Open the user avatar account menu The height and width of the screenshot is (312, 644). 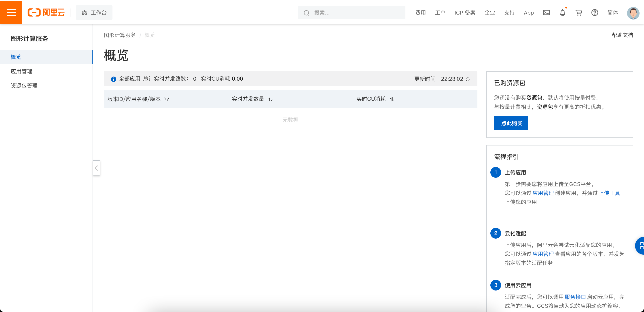click(633, 13)
